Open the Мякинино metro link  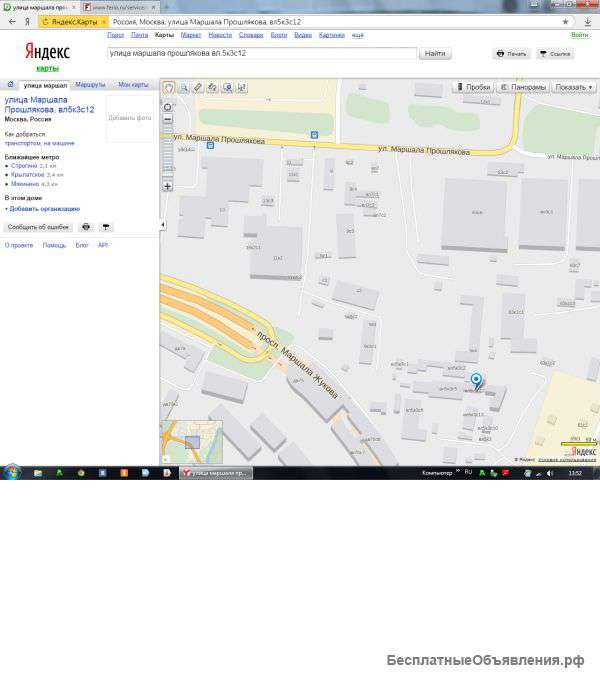(25, 184)
